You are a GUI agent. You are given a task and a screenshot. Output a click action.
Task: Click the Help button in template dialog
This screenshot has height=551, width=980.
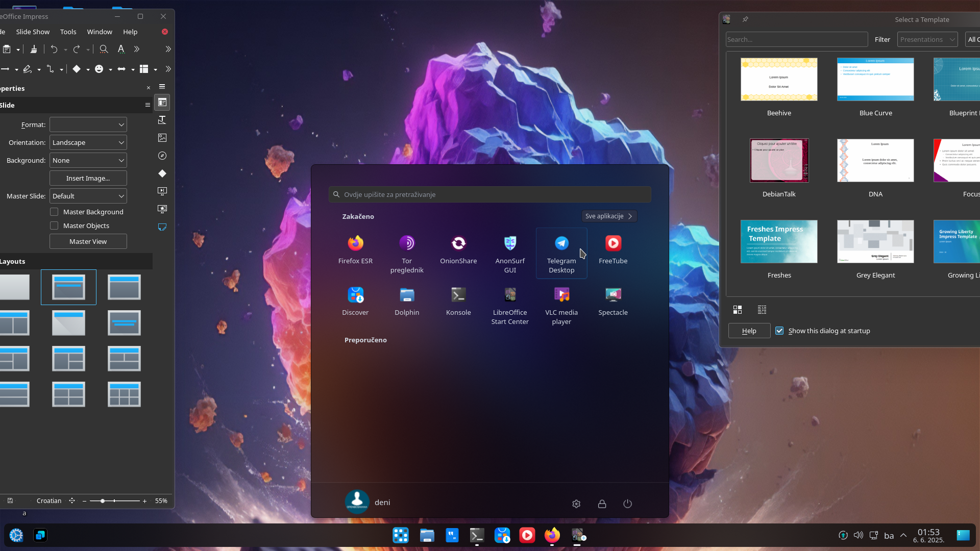[x=749, y=331]
